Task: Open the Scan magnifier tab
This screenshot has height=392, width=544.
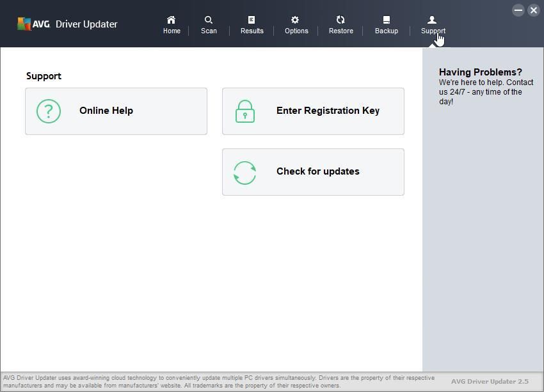Action: click(209, 25)
